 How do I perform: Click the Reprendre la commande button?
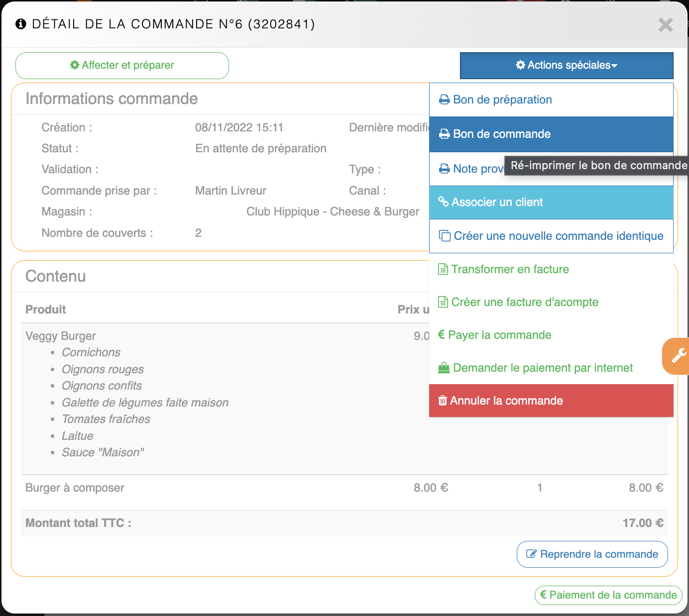(x=592, y=554)
